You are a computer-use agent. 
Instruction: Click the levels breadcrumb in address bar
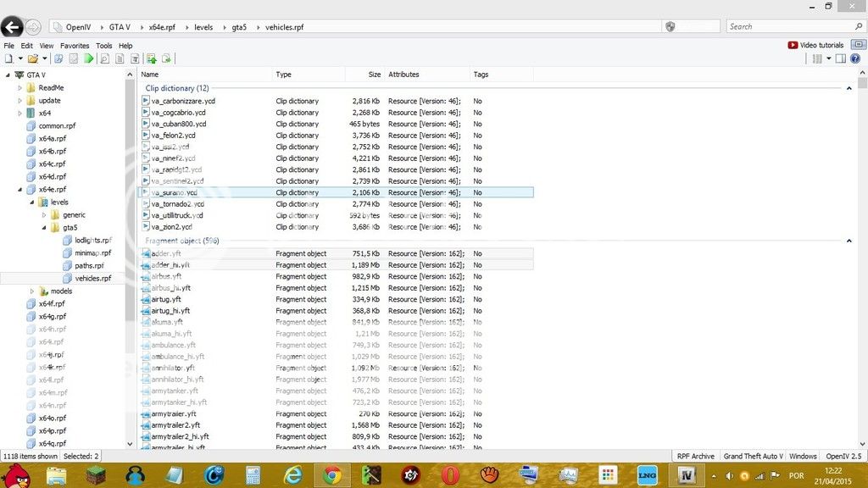coord(203,27)
